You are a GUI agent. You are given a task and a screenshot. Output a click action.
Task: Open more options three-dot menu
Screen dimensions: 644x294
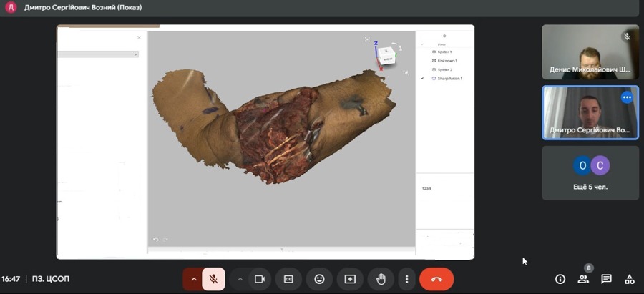(x=406, y=279)
